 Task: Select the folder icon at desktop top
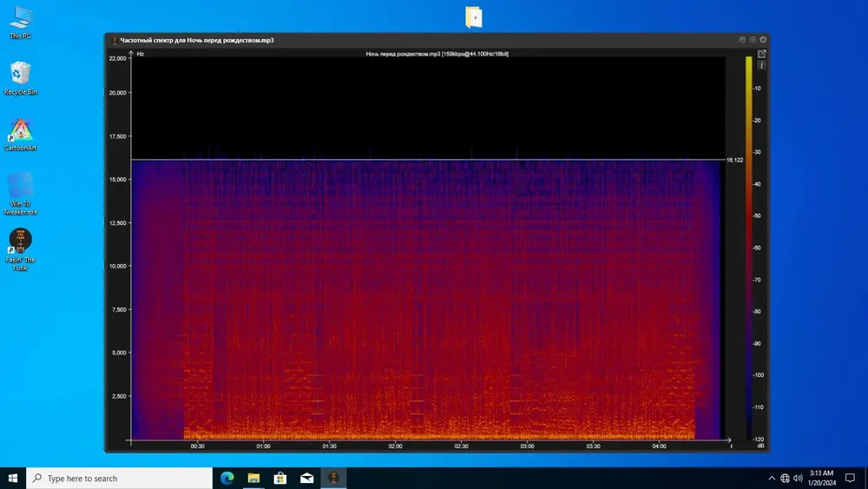point(473,17)
